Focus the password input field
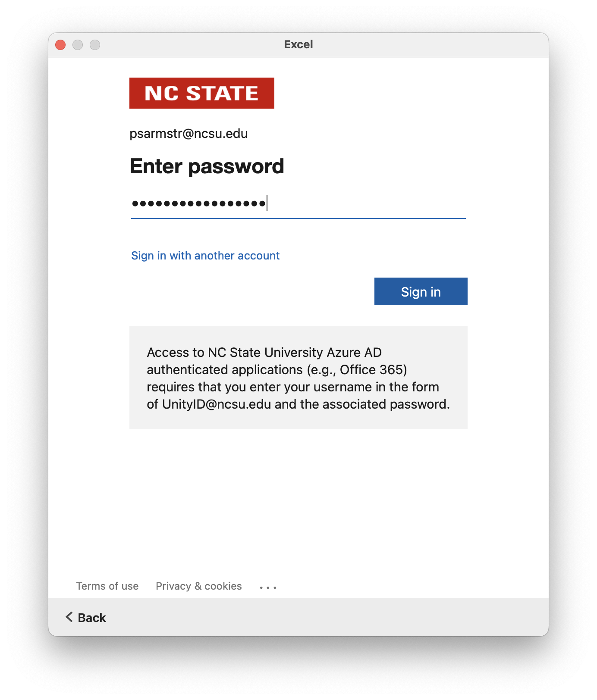The image size is (597, 700). click(x=367, y=203)
